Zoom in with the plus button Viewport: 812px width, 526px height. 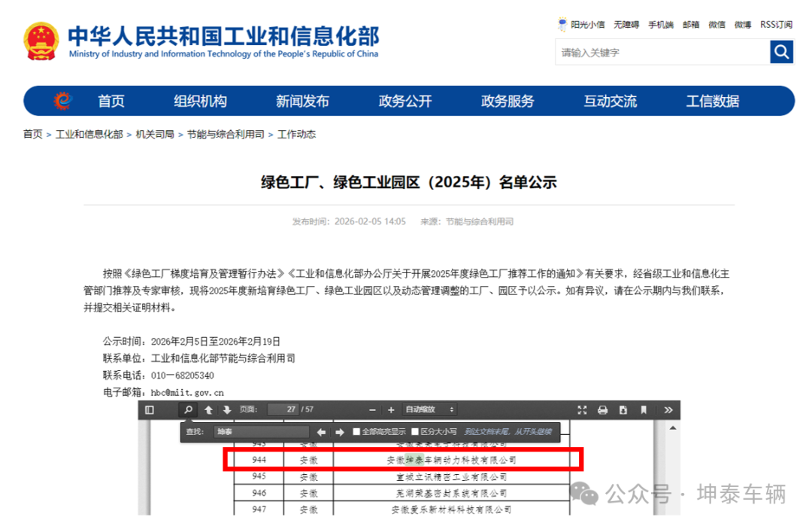pyautogui.click(x=390, y=409)
